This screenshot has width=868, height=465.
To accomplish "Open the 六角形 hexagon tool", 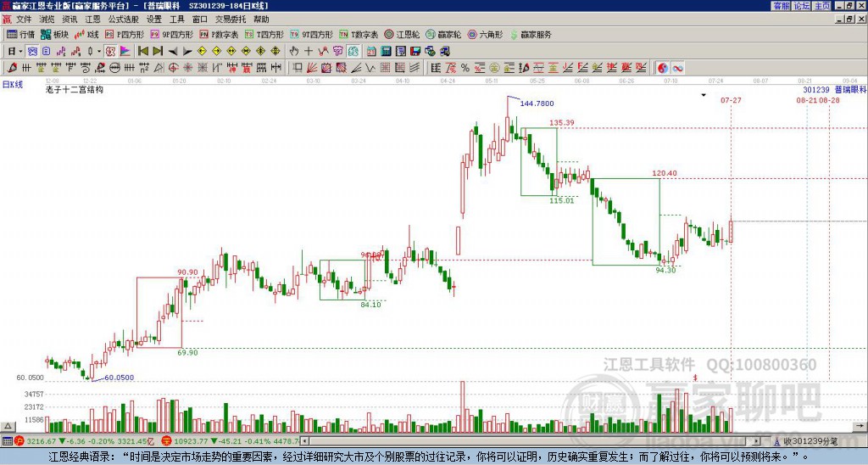I will [x=485, y=34].
